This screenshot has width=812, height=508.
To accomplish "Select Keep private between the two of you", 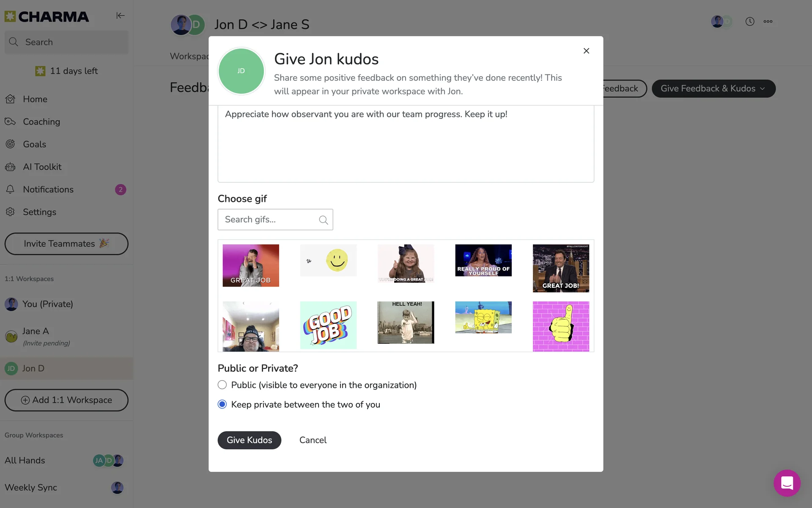I will 222,404.
